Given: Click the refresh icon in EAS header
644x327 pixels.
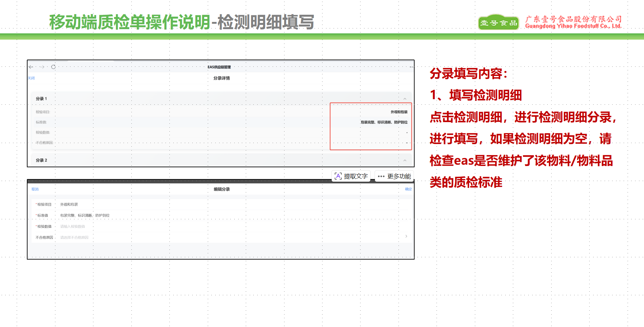Looking at the screenshot, I should [x=53, y=67].
